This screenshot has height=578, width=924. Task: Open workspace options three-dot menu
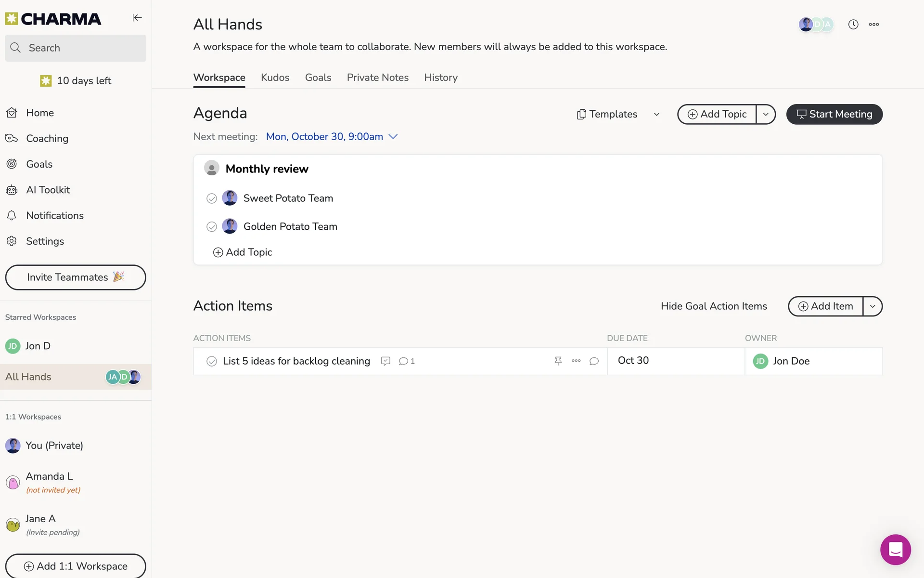click(874, 25)
